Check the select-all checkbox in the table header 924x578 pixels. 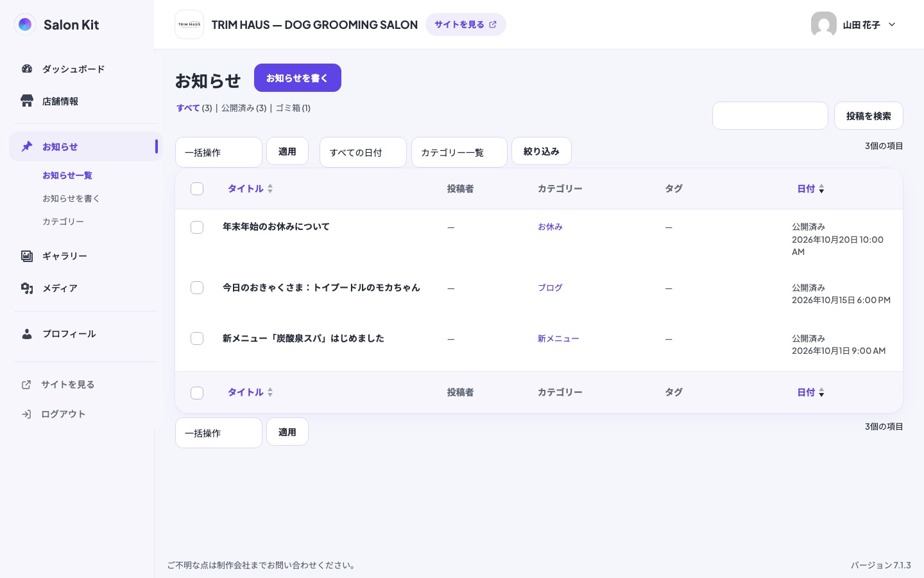coord(197,189)
